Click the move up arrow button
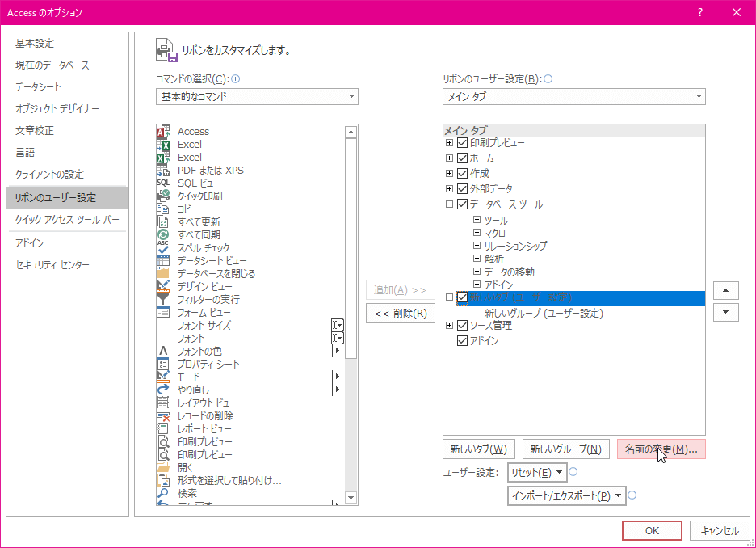Screen dimensions: 756x548 point(725,290)
